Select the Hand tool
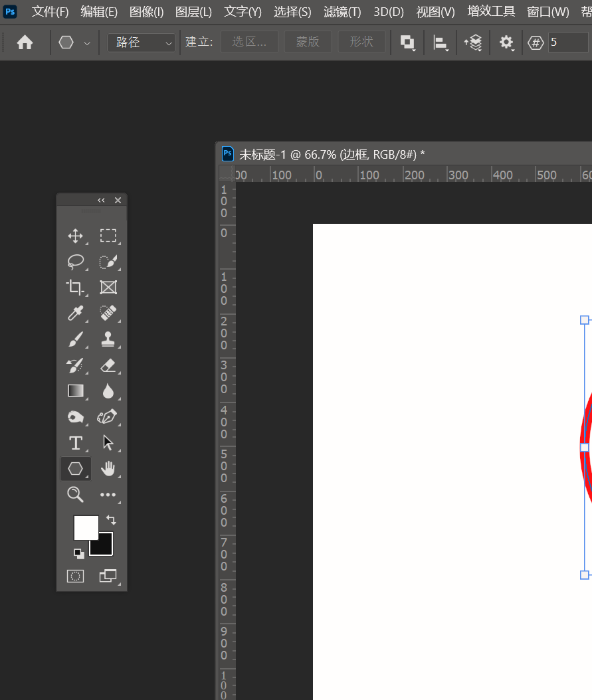The image size is (592, 700). point(108,469)
